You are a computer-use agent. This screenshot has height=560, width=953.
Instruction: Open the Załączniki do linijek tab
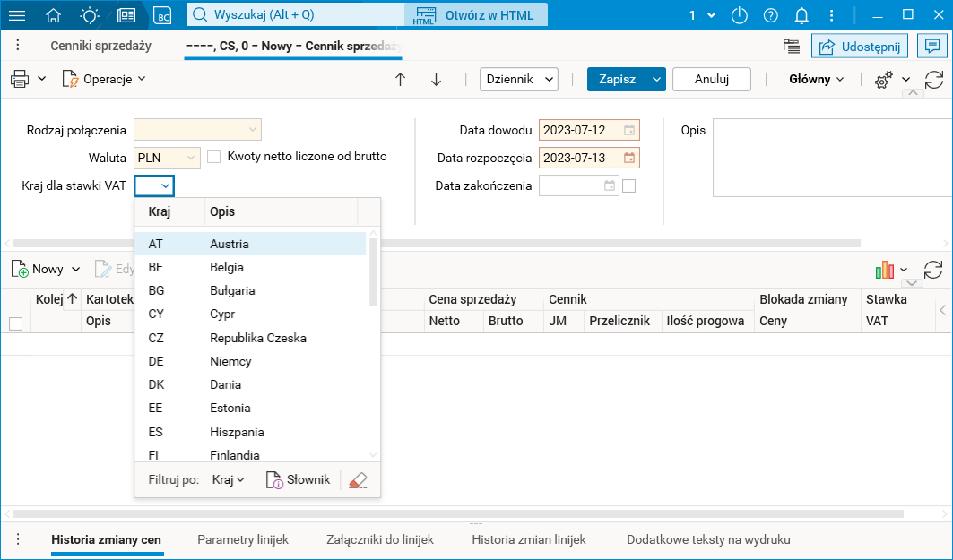coord(380,540)
